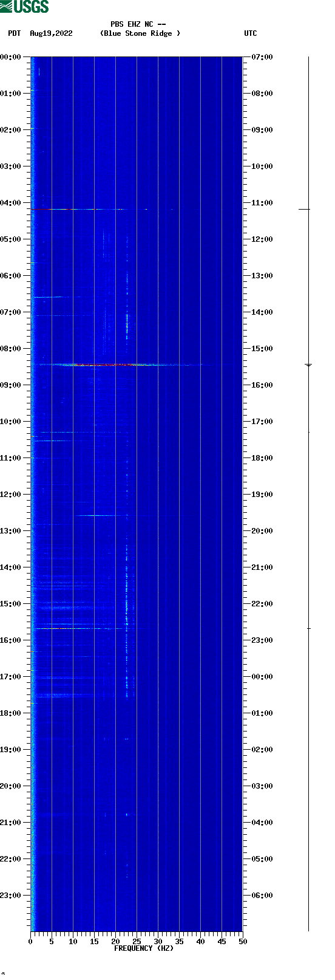Click the 00:00 PDT time label
The width and height of the screenshot is (335, 980).
(10, 57)
